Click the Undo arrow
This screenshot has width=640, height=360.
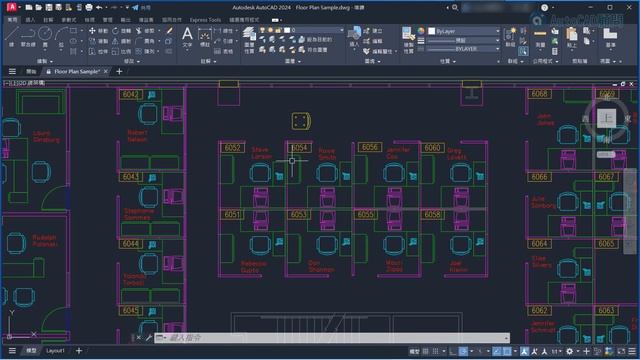99,7
